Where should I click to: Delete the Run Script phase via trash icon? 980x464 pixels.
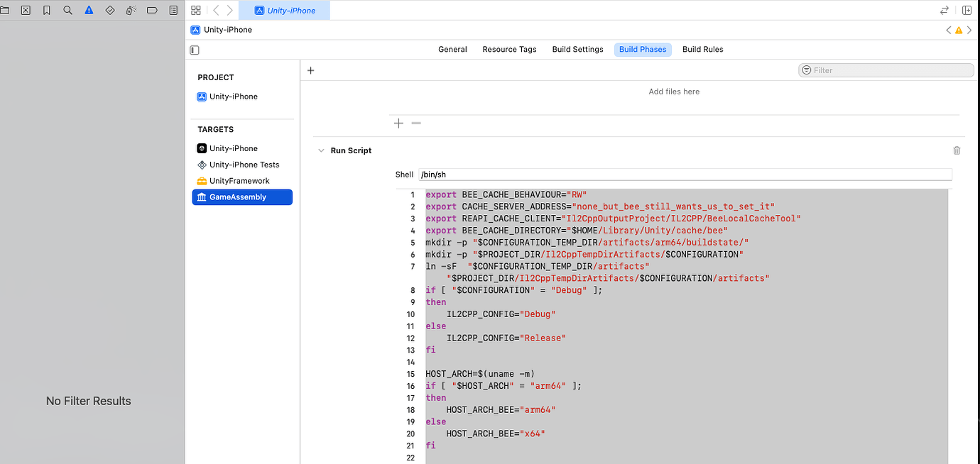[957, 150]
